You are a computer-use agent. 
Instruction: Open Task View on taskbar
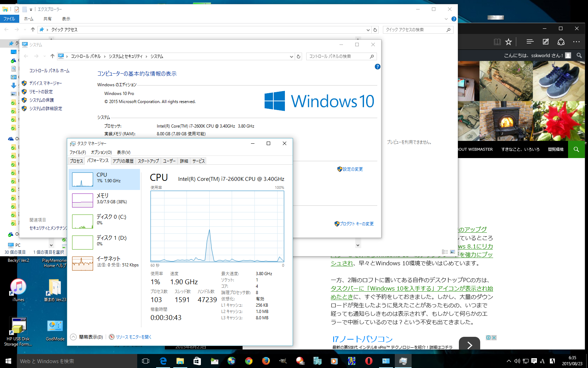146,361
